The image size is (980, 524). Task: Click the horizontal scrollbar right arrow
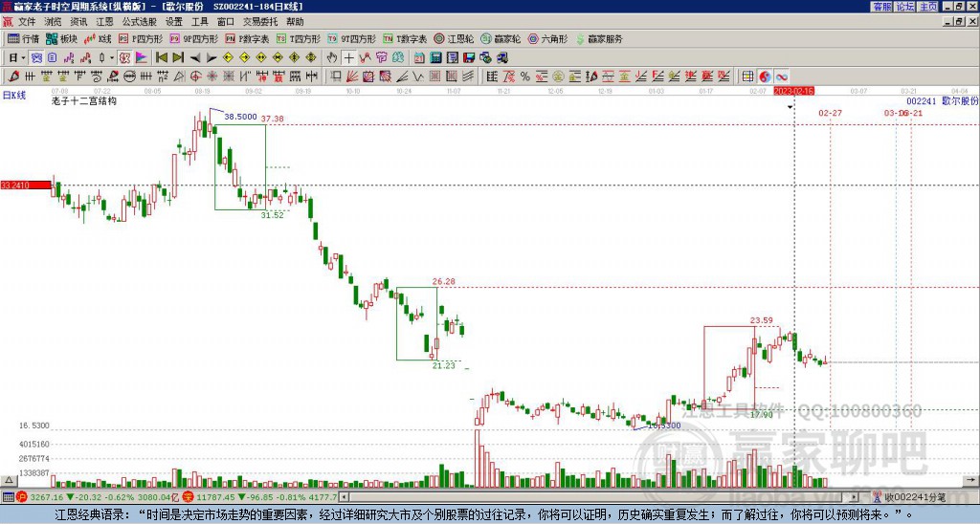click(x=854, y=497)
